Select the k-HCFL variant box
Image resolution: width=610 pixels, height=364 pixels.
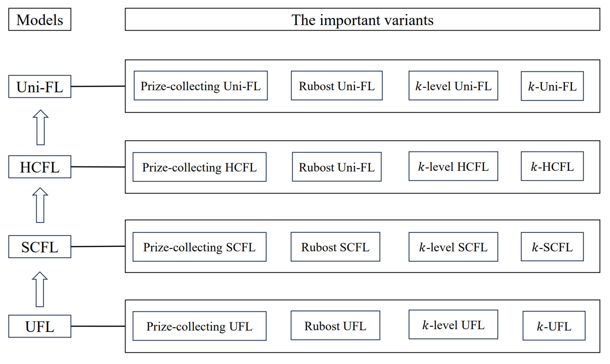pos(552,166)
